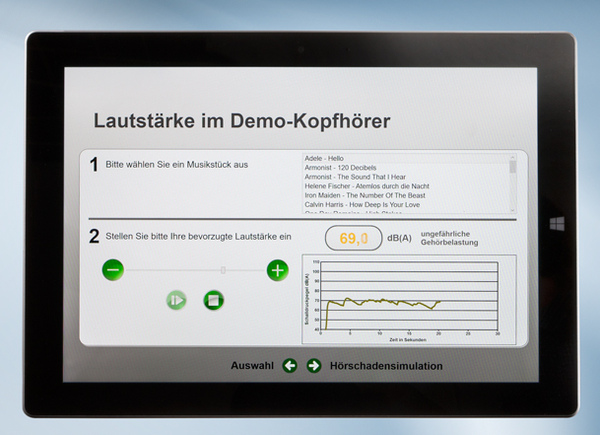Click 'ungefährliche Gehörbelastung' status text
Viewport: 600px width, 435px height.
[x=449, y=238]
